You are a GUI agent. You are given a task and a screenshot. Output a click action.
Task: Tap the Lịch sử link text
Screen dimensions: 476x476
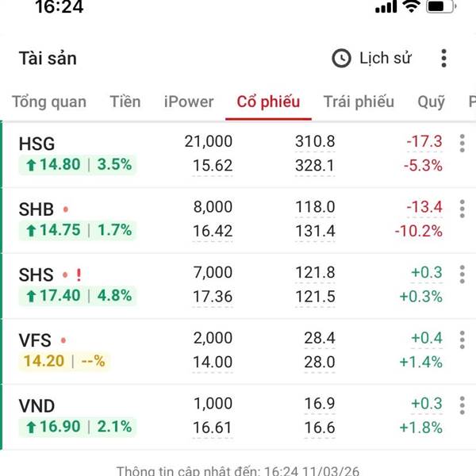pos(386,58)
